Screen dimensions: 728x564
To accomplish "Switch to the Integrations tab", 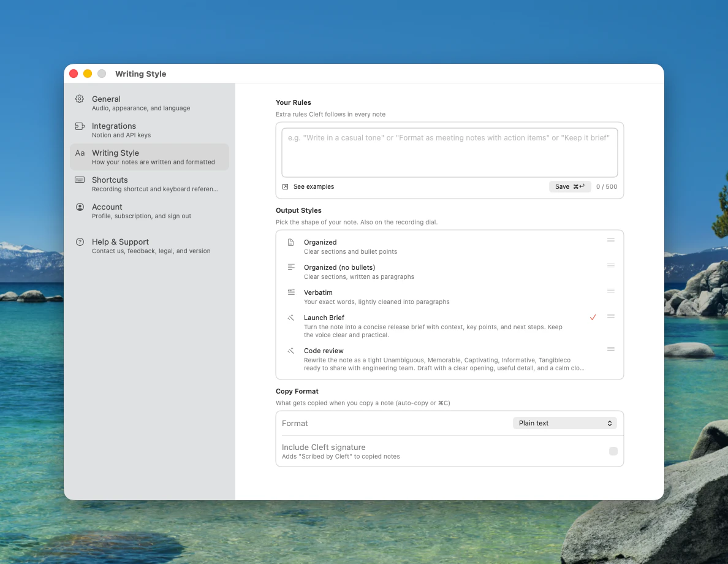I will (150, 130).
